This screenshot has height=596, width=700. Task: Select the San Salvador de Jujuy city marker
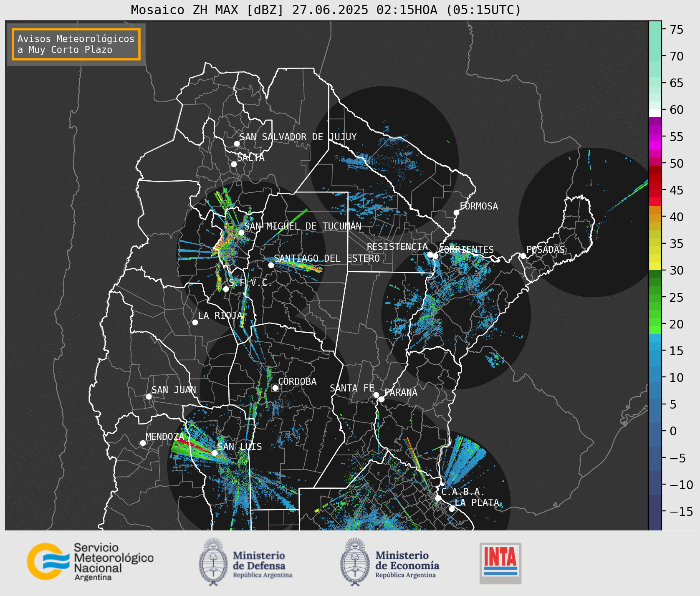(x=237, y=144)
